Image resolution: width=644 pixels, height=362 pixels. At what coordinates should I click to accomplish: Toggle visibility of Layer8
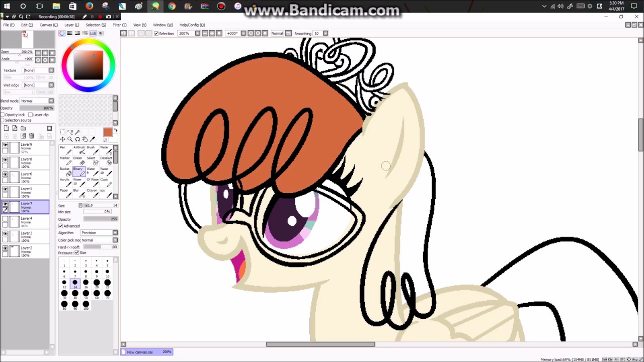click(x=5, y=159)
